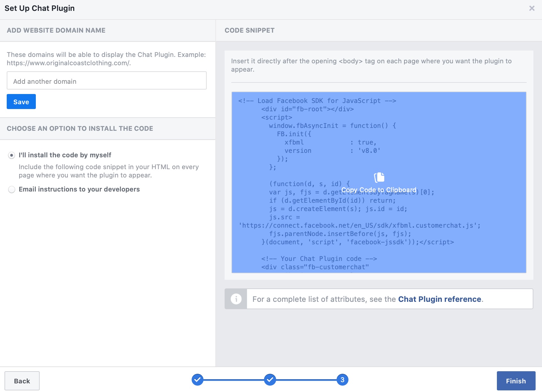Screen dimensions: 542x392
Task: Click the 'Include the following code snippet' description
Action: click(x=109, y=171)
